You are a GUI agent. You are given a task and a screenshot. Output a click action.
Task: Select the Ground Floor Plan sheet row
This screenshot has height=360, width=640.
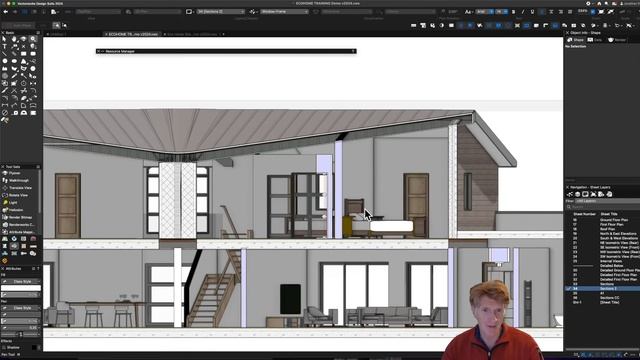click(x=602, y=220)
